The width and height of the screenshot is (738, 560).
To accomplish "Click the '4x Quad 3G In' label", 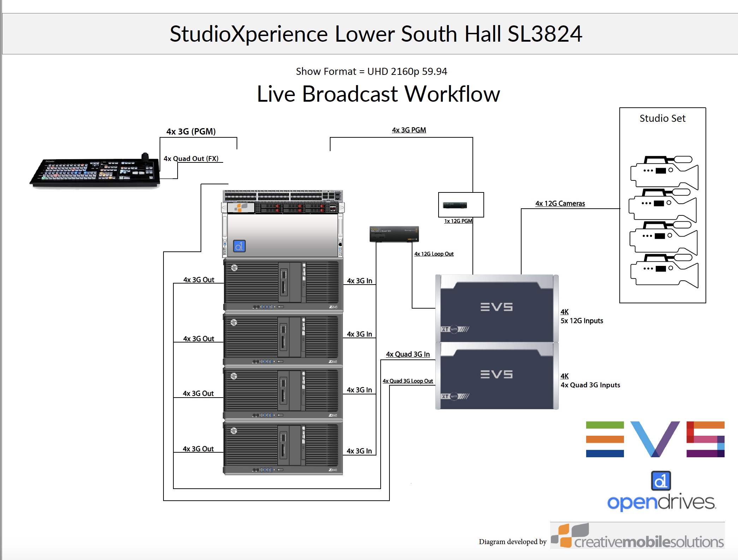I will 408,354.
